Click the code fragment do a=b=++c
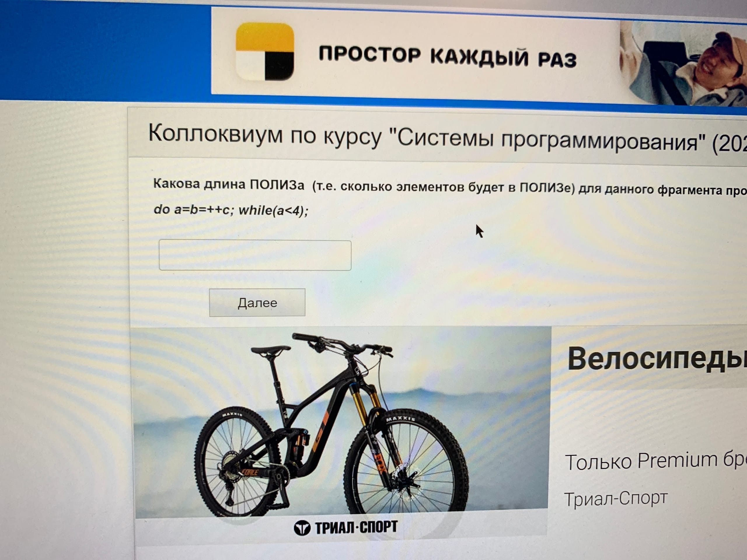This screenshot has height=560, width=747. coord(231,210)
